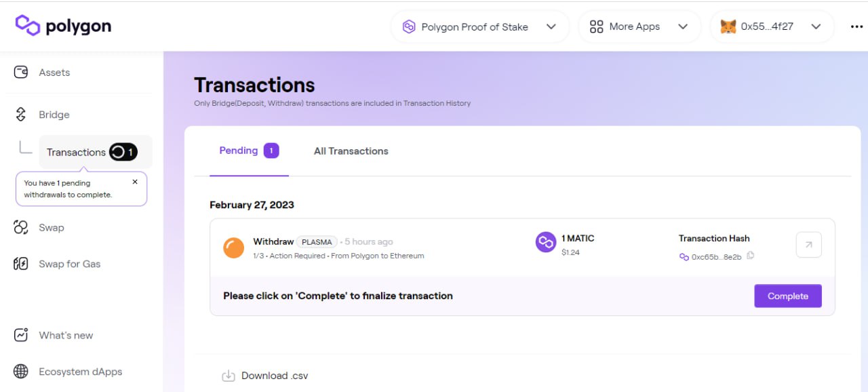Click the Swap for Gas icon
The image size is (868, 392).
(21, 264)
